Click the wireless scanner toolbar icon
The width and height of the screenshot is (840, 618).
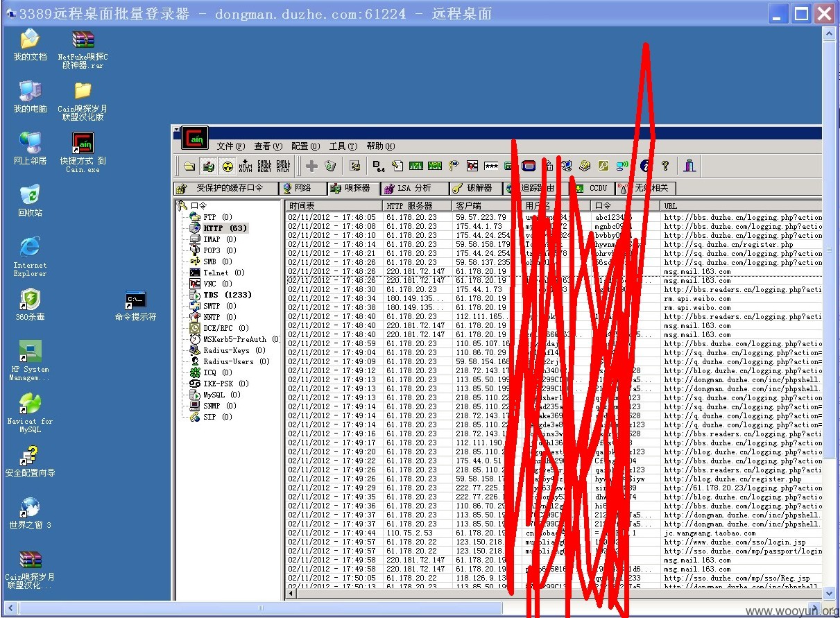click(622, 166)
